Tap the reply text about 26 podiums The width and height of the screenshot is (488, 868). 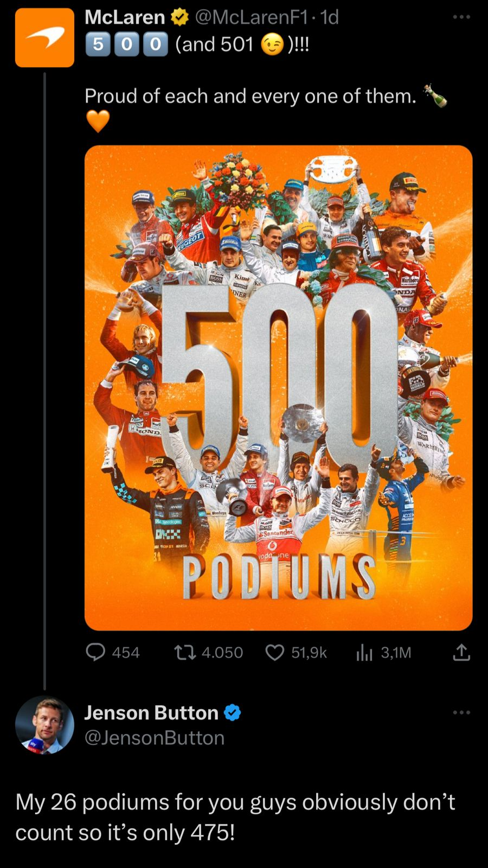click(235, 816)
